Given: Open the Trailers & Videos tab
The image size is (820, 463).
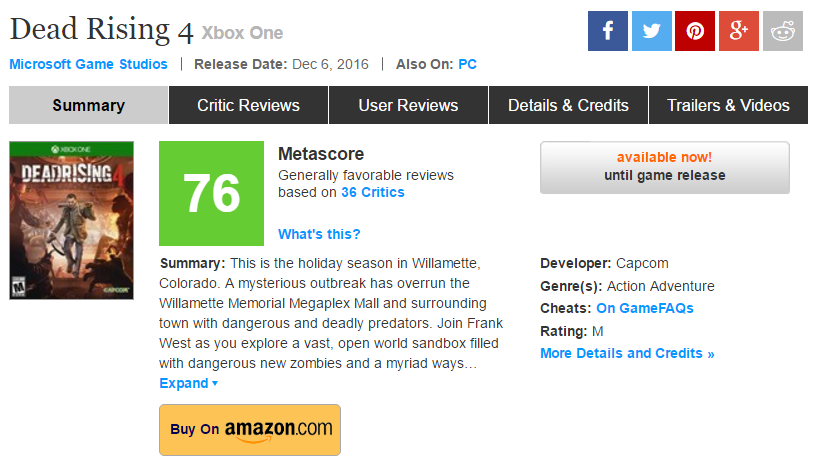Looking at the screenshot, I should [728, 105].
